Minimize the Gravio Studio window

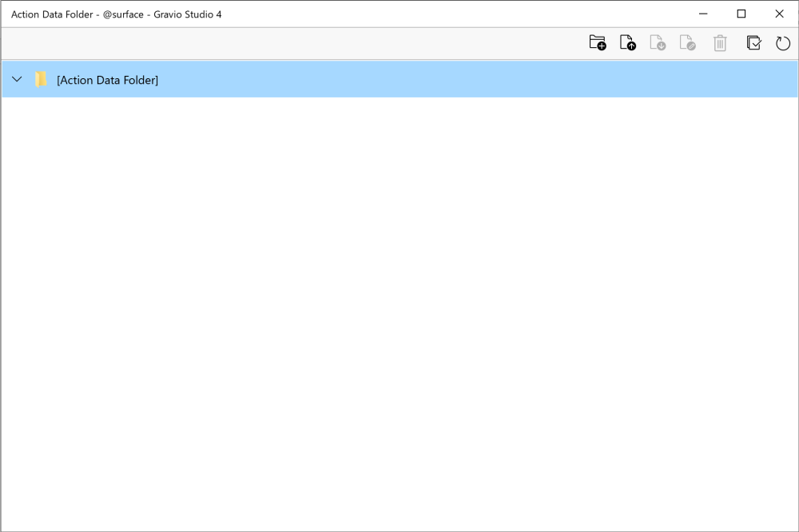click(x=702, y=14)
